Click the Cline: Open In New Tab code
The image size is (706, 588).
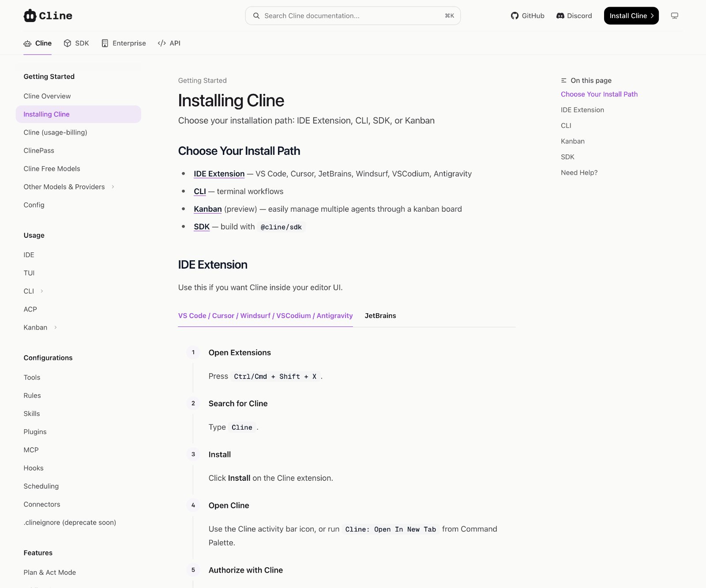coord(391,529)
